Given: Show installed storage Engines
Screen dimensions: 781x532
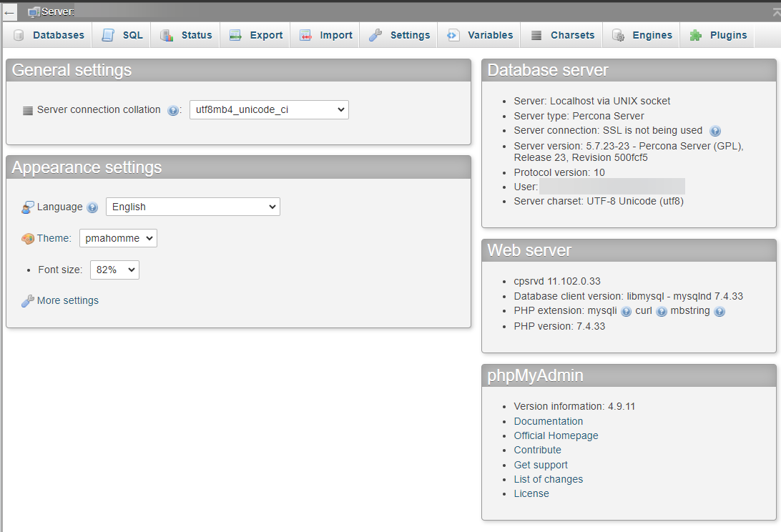Looking at the screenshot, I should click(652, 34).
